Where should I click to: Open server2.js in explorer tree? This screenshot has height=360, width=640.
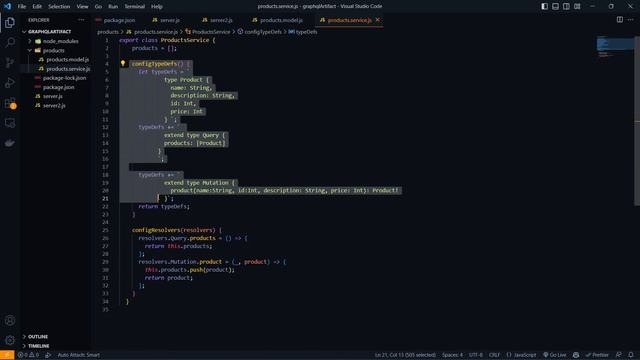54,106
